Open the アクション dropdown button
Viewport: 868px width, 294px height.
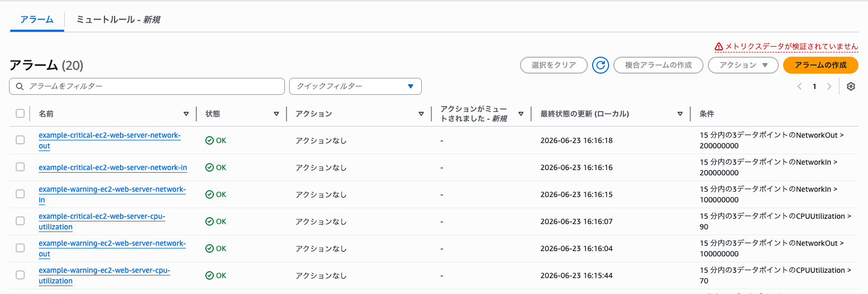tap(743, 65)
